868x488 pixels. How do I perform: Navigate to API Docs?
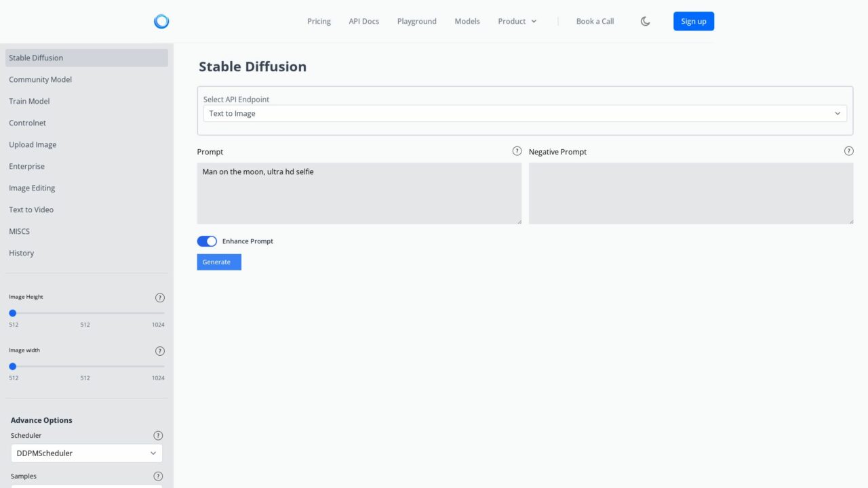tap(363, 21)
